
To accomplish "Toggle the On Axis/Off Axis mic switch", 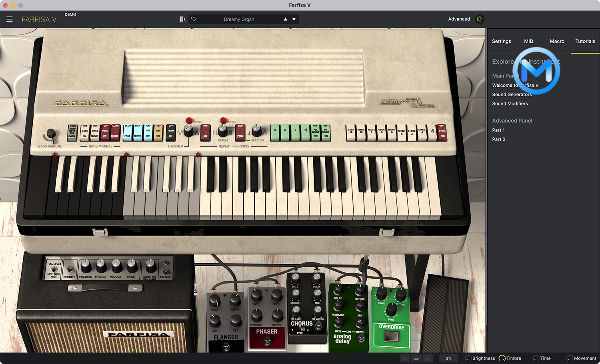I will 54,269.
